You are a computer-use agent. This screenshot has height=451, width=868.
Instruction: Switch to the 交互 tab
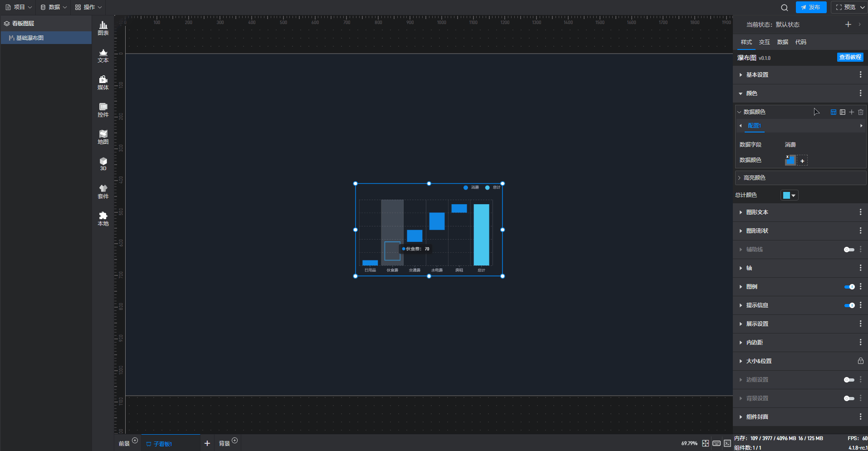[765, 42]
